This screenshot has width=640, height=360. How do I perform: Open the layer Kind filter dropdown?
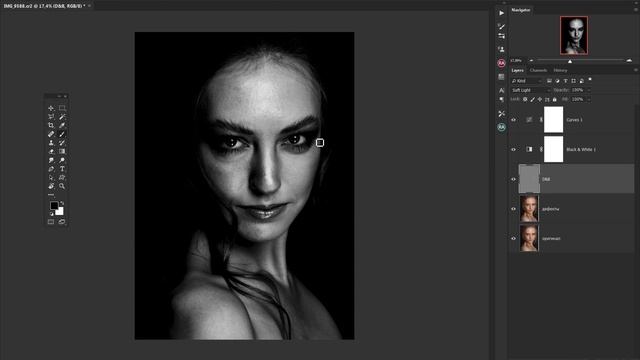(x=527, y=81)
